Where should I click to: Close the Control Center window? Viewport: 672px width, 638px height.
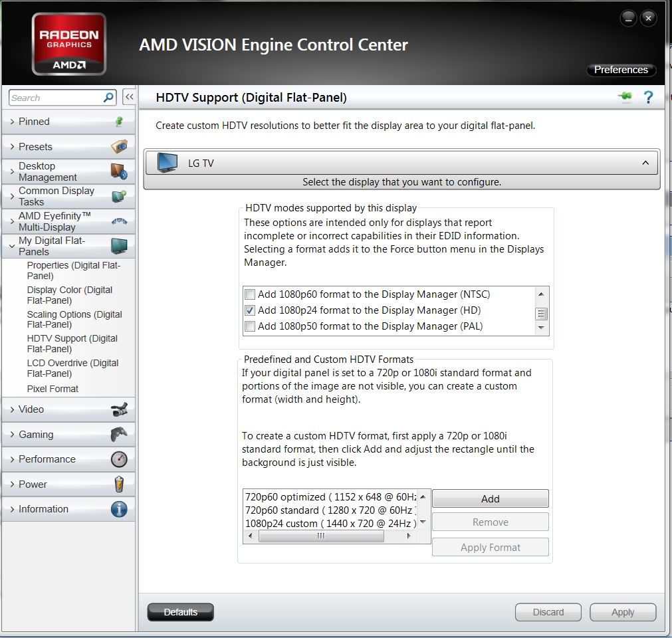pyautogui.click(x=649, y=19)
